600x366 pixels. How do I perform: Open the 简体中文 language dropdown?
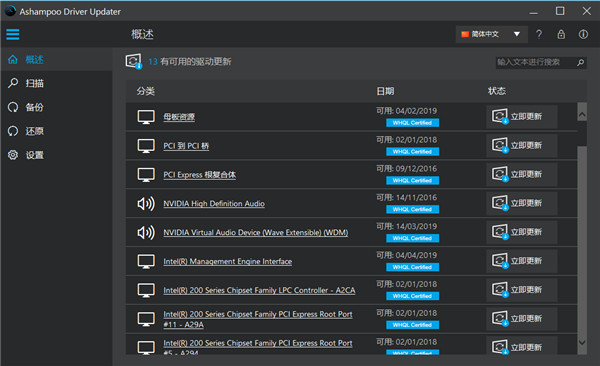click(x=492, y=34)
